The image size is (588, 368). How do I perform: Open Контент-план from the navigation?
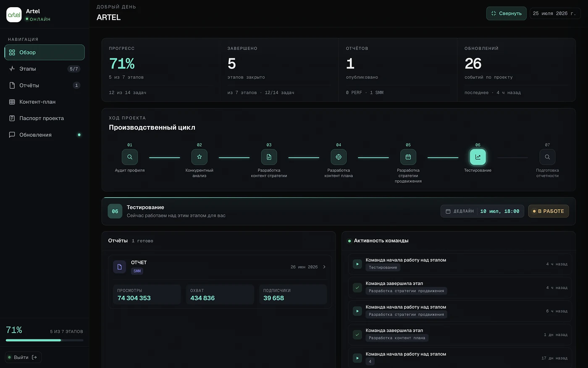tap(45, 102)
